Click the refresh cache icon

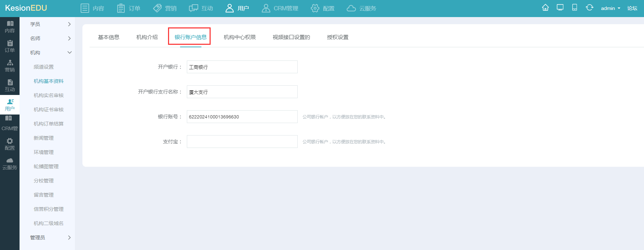(589, 7)
